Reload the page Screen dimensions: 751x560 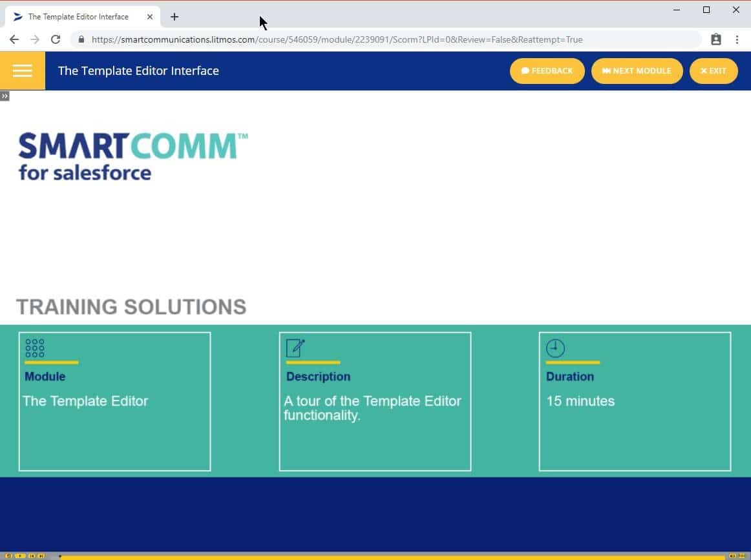56,40
